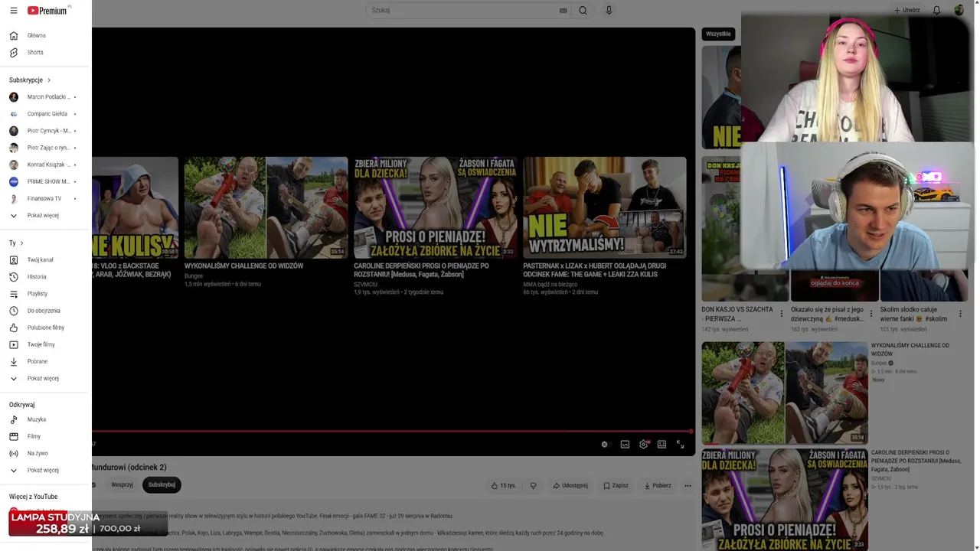Open CAROLINE DERPIEŃSKI PROSI O PIENIĄDZE title in the recommendations list
Viewport: 980px width, 551px height.
coord(916,461)
